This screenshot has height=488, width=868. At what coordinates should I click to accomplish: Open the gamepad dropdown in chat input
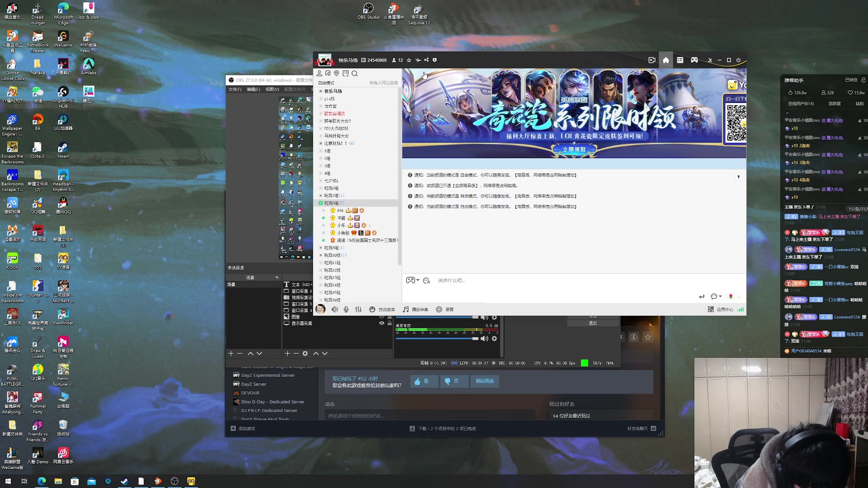click(413, 281)
